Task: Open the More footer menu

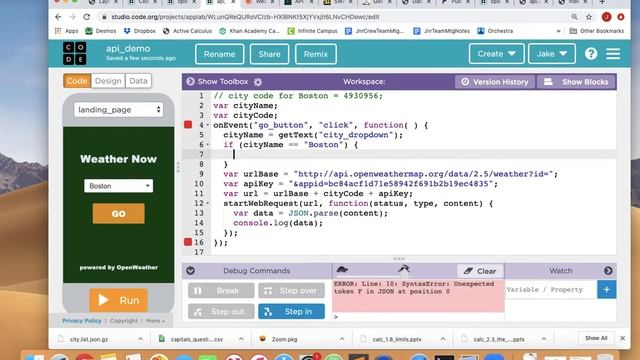Action: point(156,321)
